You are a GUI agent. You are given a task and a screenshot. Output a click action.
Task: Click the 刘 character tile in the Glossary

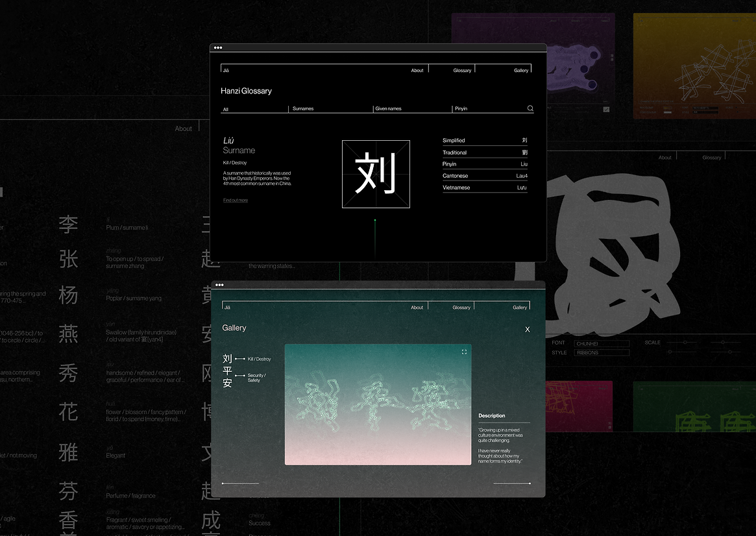[376, 174]
